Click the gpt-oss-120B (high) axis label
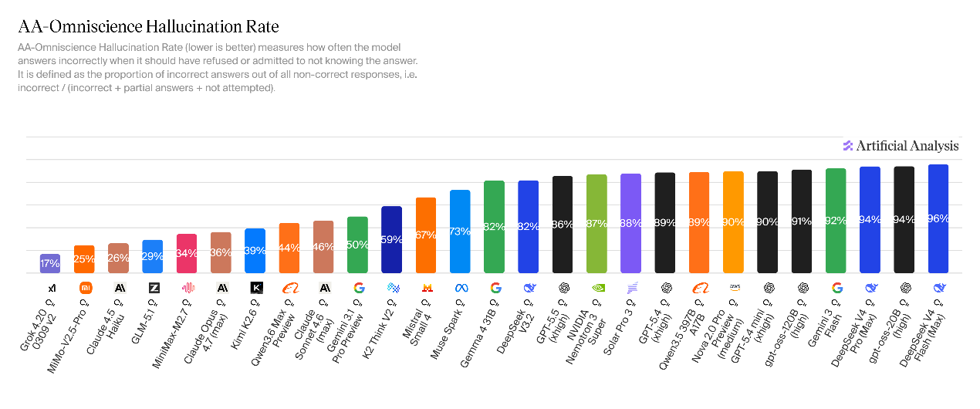The image size is (980, 409). click(x=788, y=328)
